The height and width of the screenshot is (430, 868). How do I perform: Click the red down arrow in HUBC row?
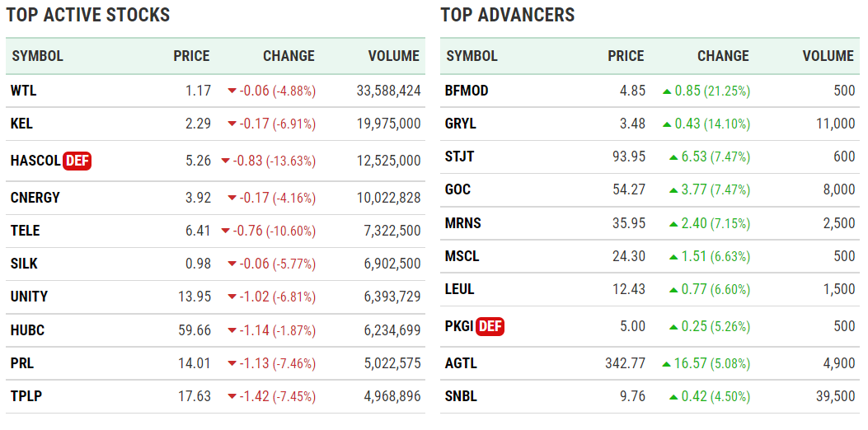(x=232, y=330)
